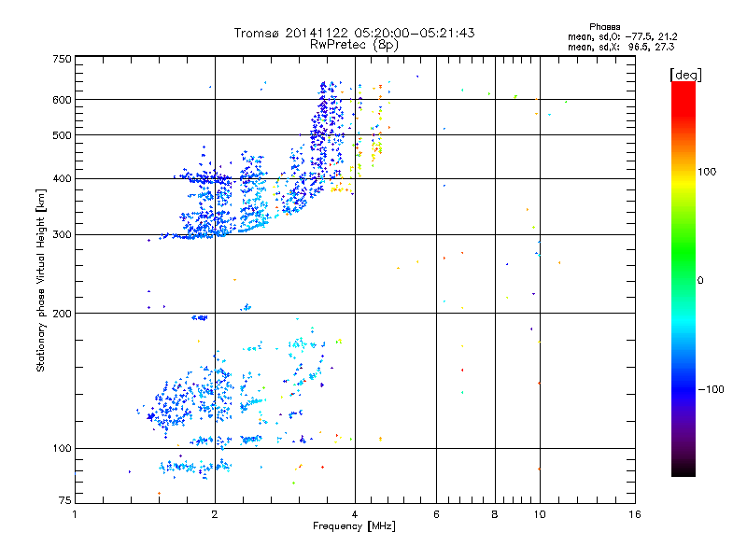Click the 'Frequency [MHz]' axis title
The width and height of the screenshot is (747, 560).
click(x=354, y=526)
